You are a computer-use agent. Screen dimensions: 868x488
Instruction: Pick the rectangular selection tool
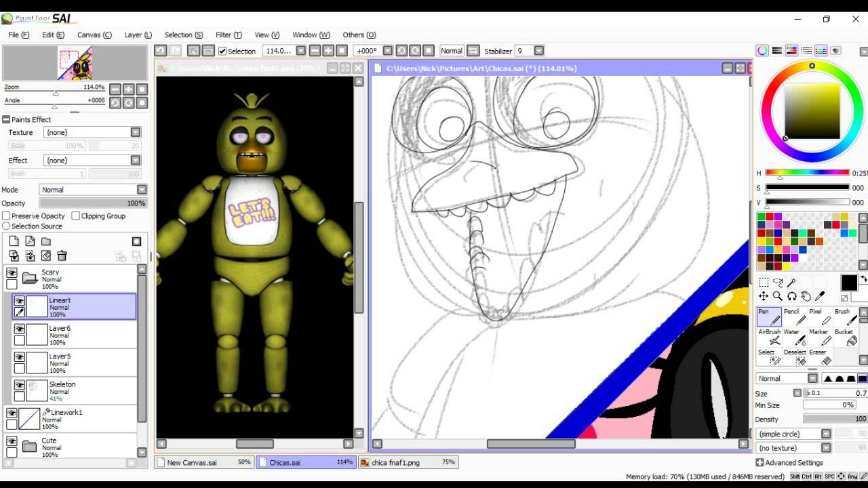click(764, 283)
